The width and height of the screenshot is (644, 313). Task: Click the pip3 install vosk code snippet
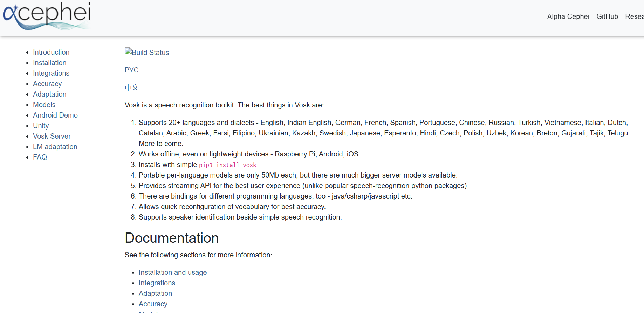228,165
